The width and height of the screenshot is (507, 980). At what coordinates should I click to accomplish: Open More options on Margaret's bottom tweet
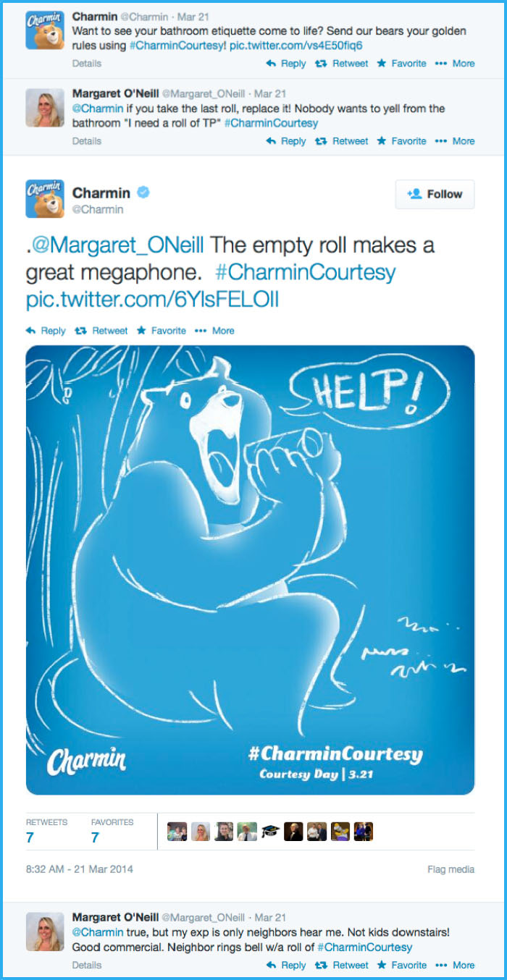click(455, 965)
